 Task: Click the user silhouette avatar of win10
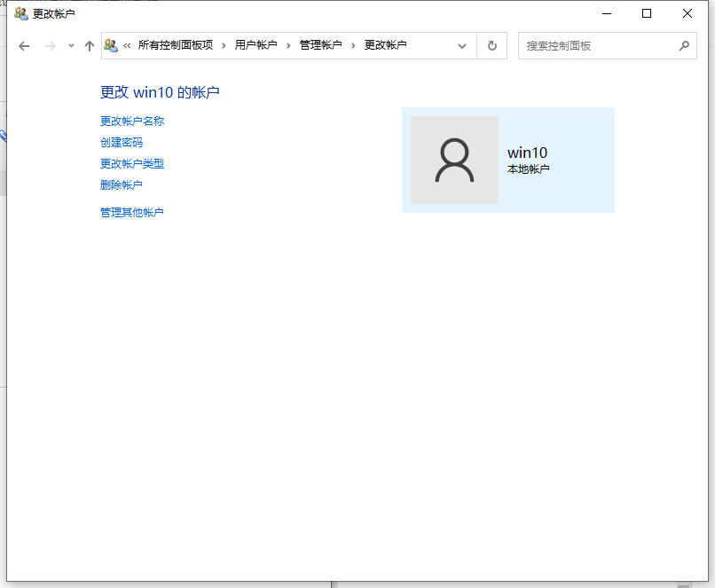[x=454, y=160]
